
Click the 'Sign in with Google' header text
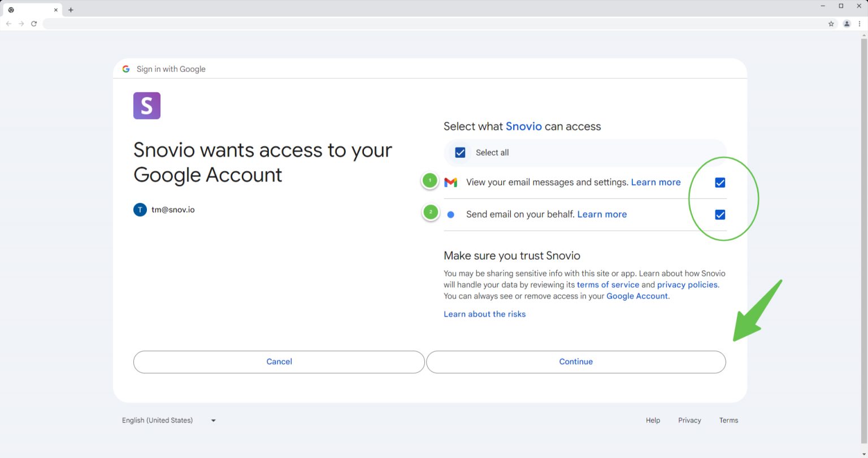click(171, 69)
